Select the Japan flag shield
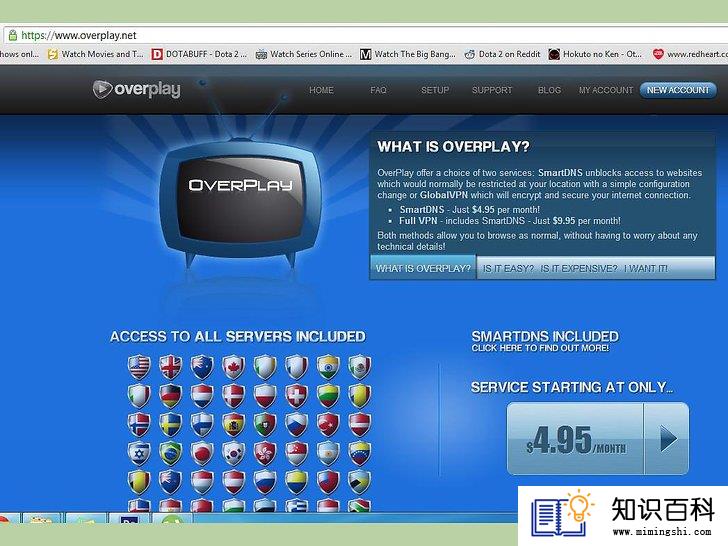The height and width of the screenshot is (546, 728). tap(202, 454)
